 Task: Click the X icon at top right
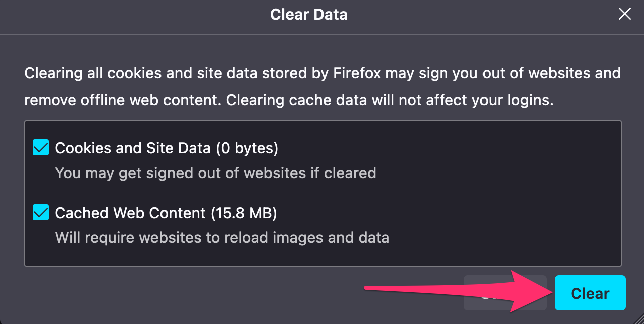click(624, 14)
